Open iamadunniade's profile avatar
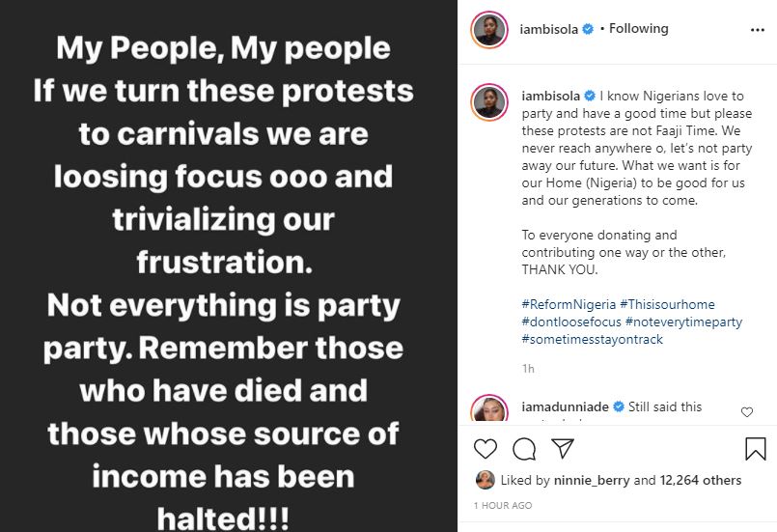Screen dimensions: 777x532 (488, 410)
